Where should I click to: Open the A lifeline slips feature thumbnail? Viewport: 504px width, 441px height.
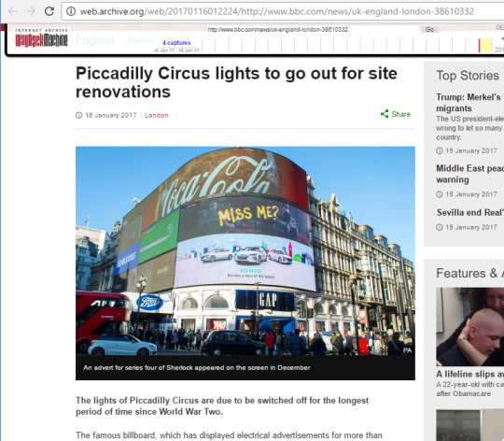[x=469, y=327]
